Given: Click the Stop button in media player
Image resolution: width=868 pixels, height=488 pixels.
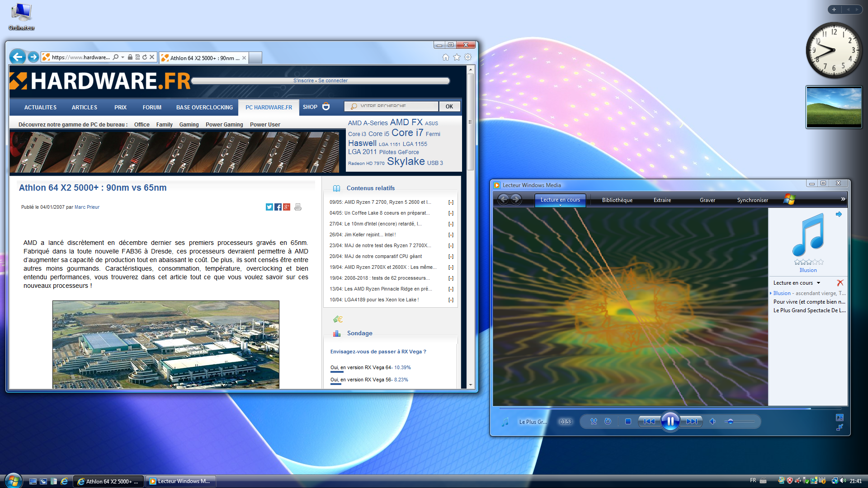Looking at the screenshot, I should (x=628, y=421).
